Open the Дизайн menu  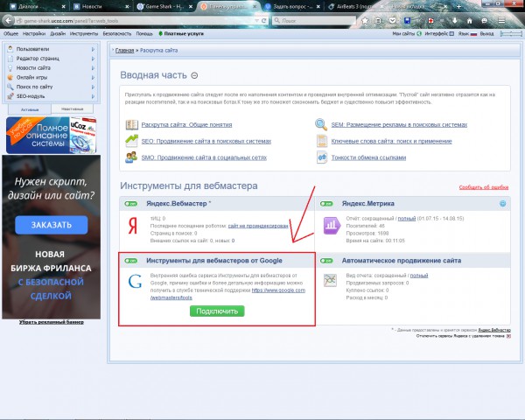(x=58, y=34)
